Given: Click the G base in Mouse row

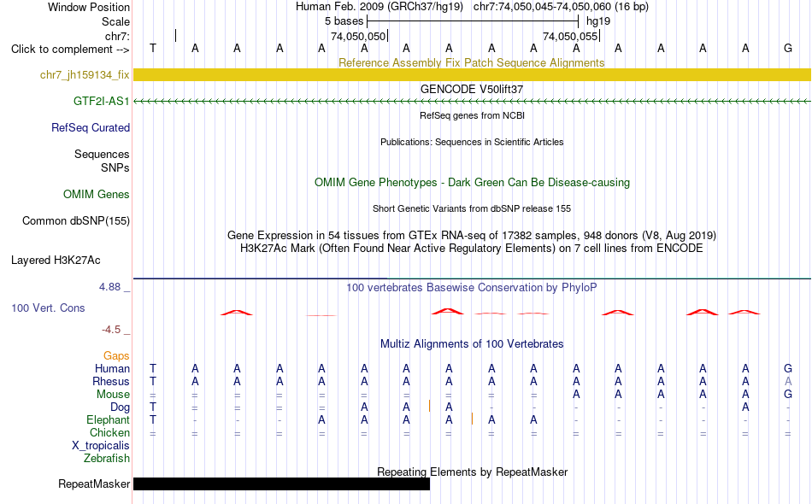Looking at the screenshot, I should [x=788, y=395].
